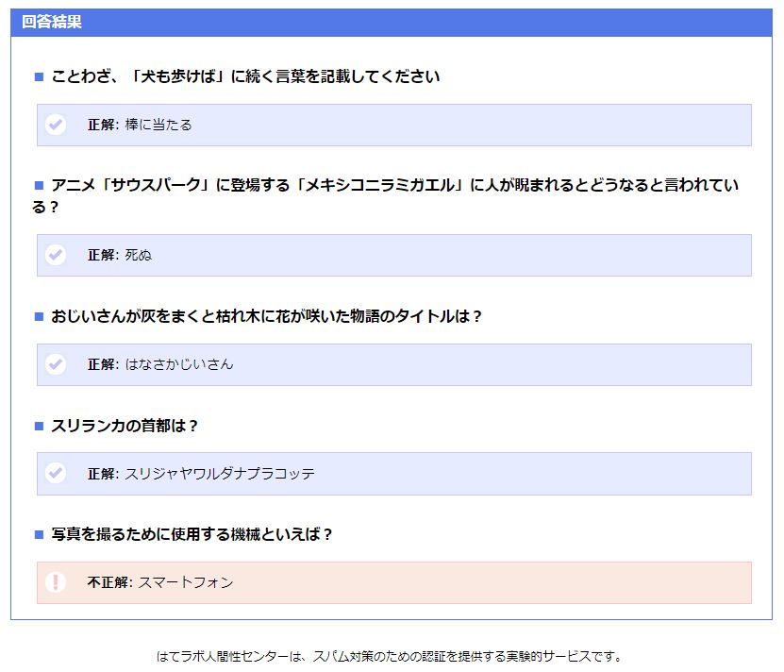
Task: Click the wrong answer text スマートフォン
Action: (186, 582)
